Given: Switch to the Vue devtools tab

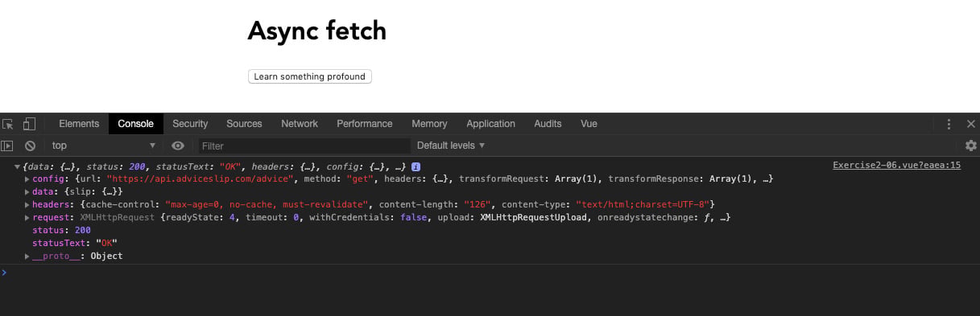Looking at the screenshot, I should 589,124.
